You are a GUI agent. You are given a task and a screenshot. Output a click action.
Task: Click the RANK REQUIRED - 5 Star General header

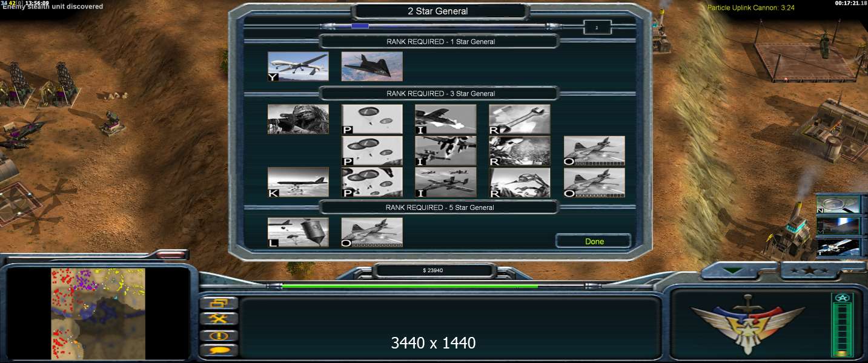tap(440, 208)
